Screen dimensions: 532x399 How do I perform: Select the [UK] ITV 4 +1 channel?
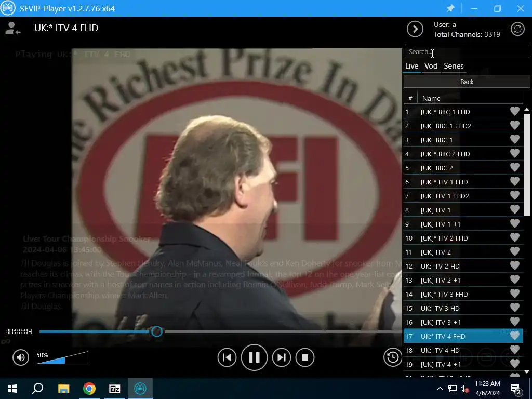[463, 364]
